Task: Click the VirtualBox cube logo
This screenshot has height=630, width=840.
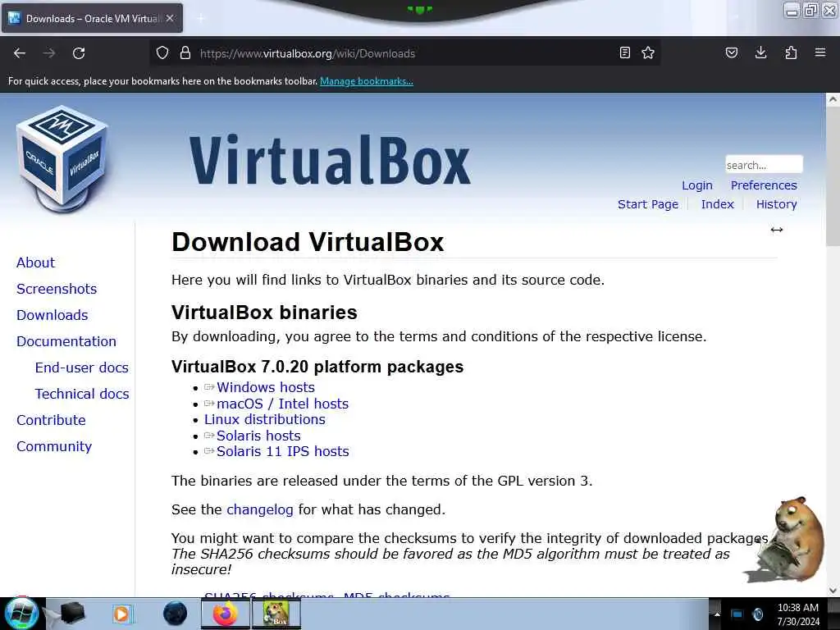Action: (62, 159)
